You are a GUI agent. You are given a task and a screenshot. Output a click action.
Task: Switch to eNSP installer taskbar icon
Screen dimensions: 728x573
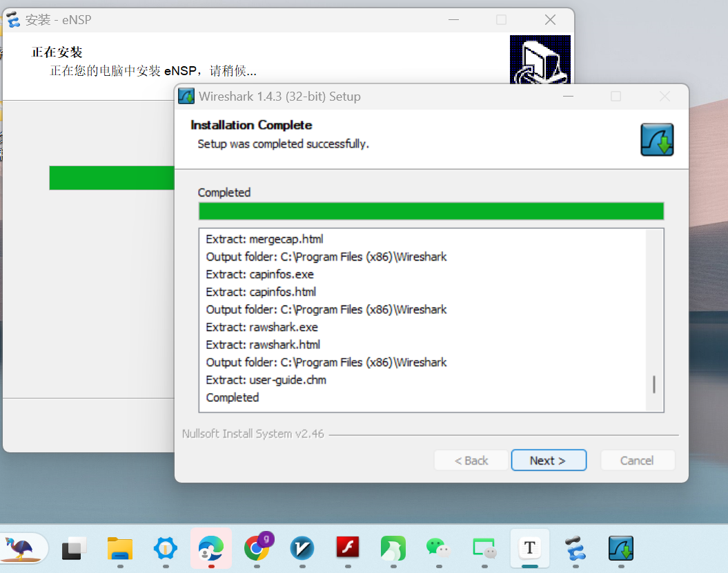[575, 549]
